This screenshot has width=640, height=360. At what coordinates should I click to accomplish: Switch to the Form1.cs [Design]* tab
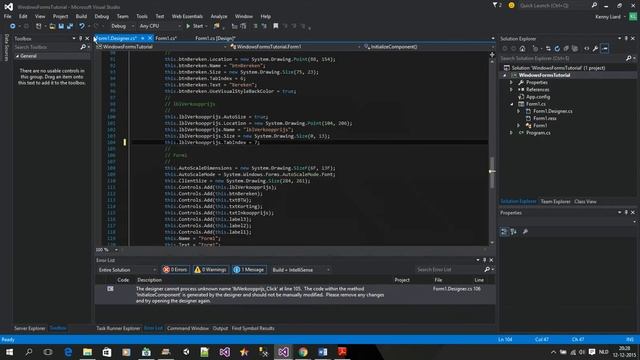[215, 38]
